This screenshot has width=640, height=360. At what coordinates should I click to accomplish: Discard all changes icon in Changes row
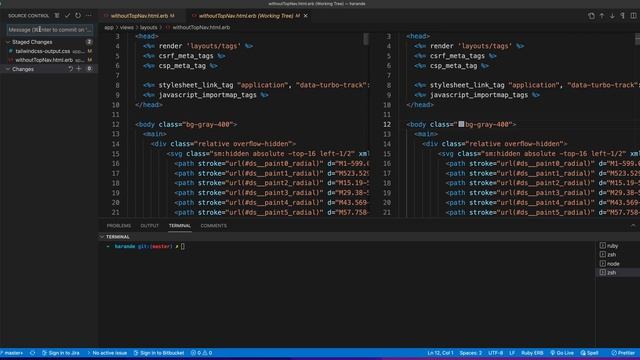[70, 69]
